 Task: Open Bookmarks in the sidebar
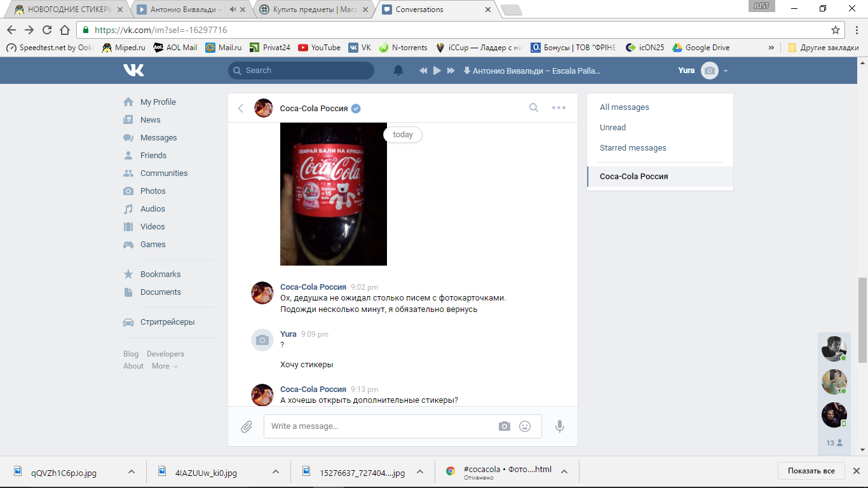click(161, 274)
